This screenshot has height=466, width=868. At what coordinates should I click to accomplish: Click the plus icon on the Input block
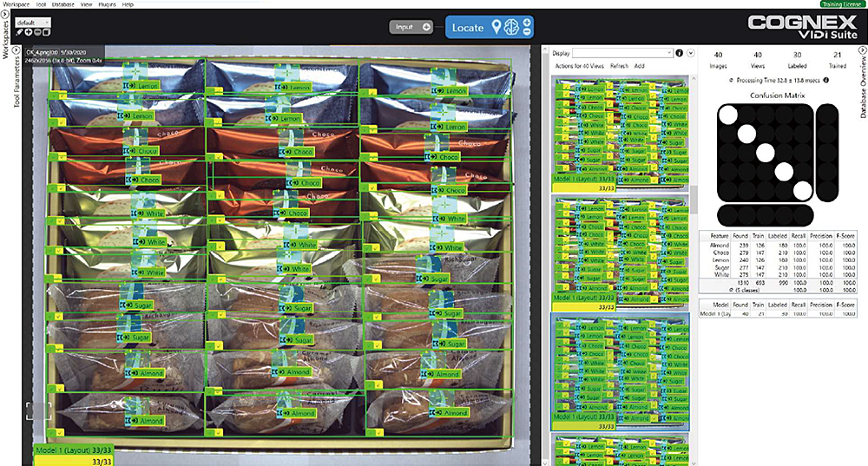(426, 27)
